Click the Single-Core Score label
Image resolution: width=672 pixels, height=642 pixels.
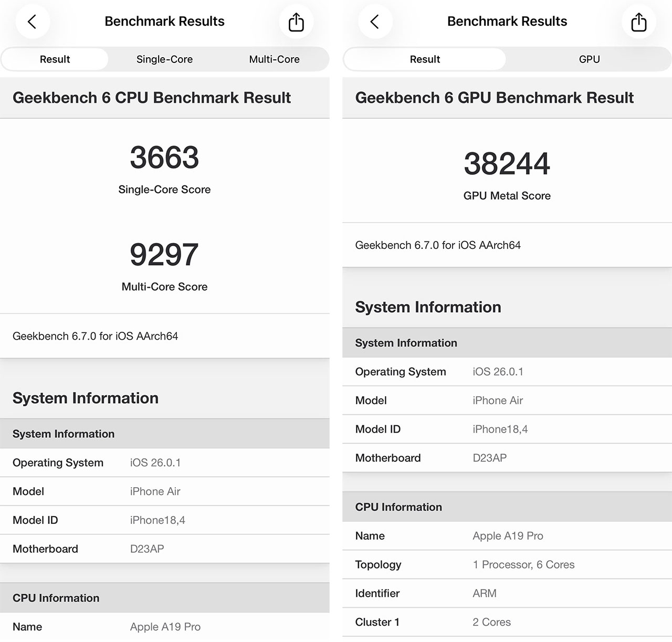164,190
